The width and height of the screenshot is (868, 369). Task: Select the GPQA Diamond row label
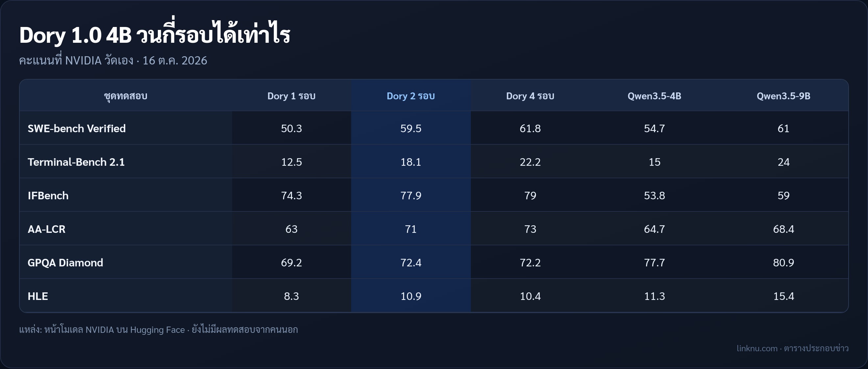tap(65, 262)
